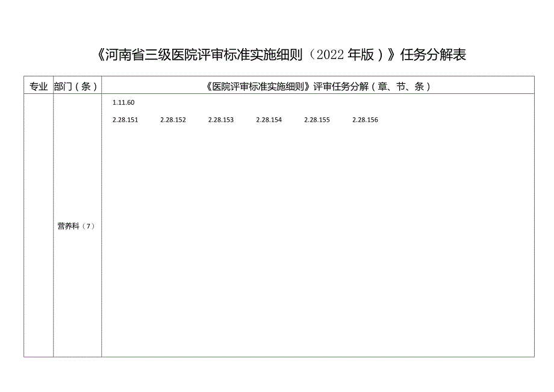The height and width of the screenshot is (392, 554).
Task: Click the number 2.28.152
Action: (173, 119)
